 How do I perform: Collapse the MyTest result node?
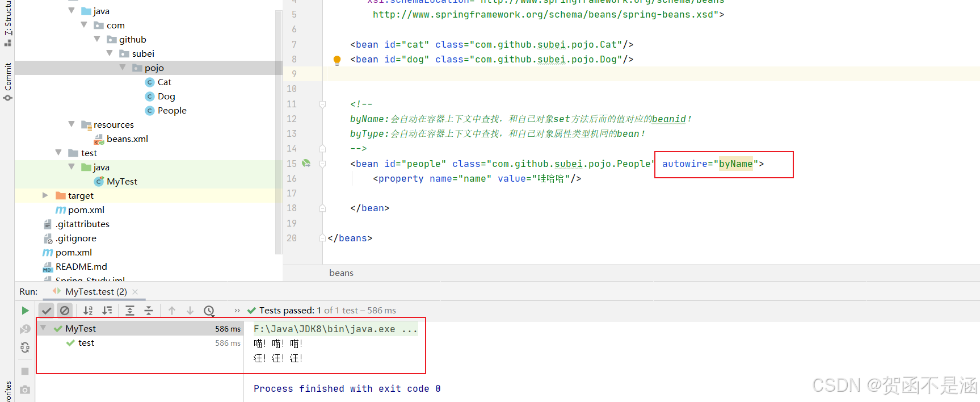pyautogui.click(x=43, y=328)
